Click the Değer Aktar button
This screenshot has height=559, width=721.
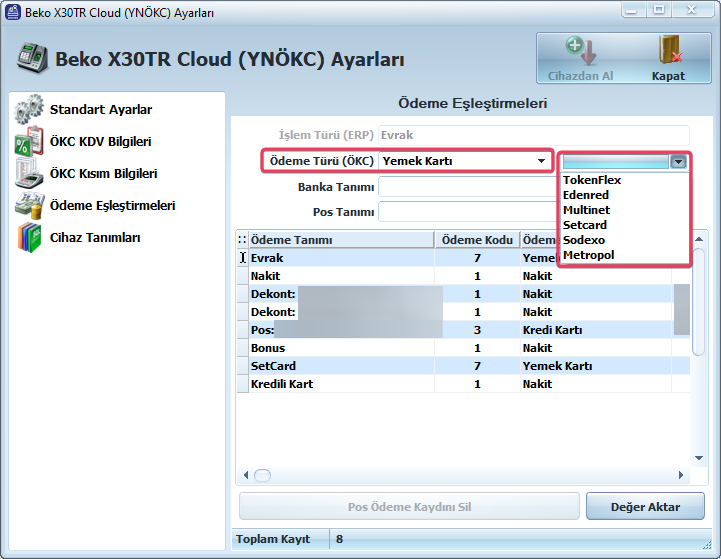[x=645, y=507]
